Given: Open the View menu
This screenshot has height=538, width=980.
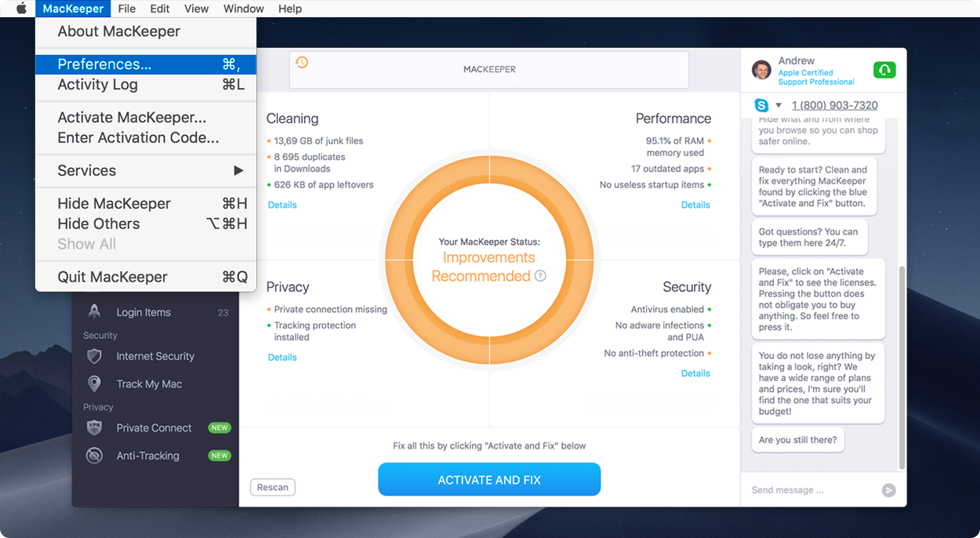Looking at the screenshot, I should tap(196, 9).
